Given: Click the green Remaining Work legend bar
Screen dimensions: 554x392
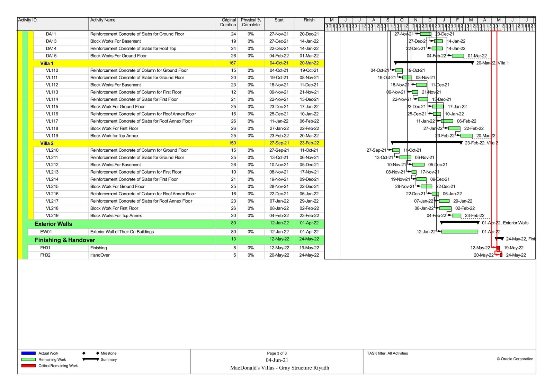Looking at the screenshot, I should [28, 359].
